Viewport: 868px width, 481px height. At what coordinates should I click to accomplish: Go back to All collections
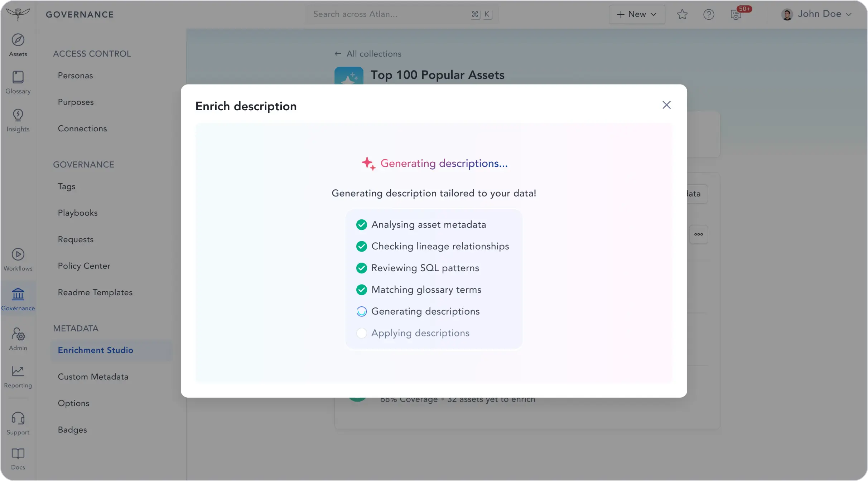pyautogui.click(x=368, y=54)
